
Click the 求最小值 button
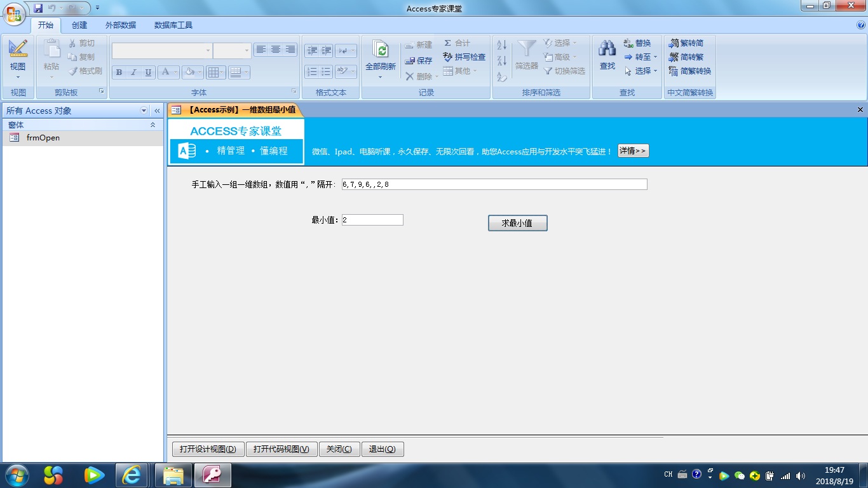point(517,223)
